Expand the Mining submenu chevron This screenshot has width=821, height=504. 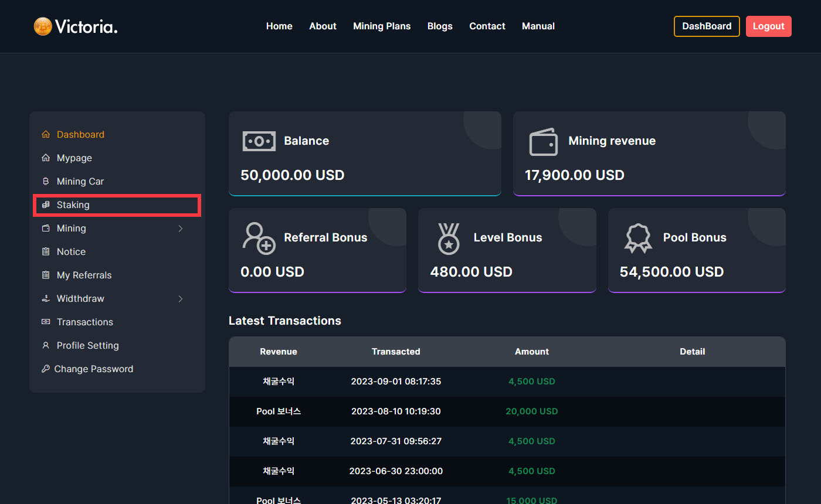click(181, 229)
